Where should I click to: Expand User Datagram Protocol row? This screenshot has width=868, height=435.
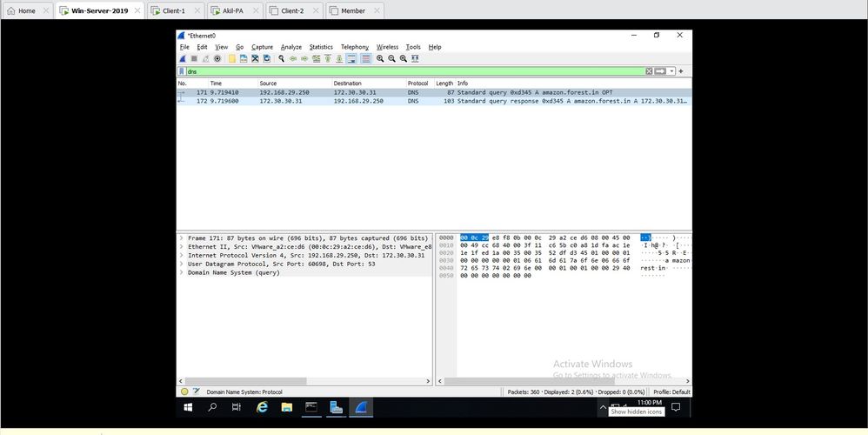[181, 264]
